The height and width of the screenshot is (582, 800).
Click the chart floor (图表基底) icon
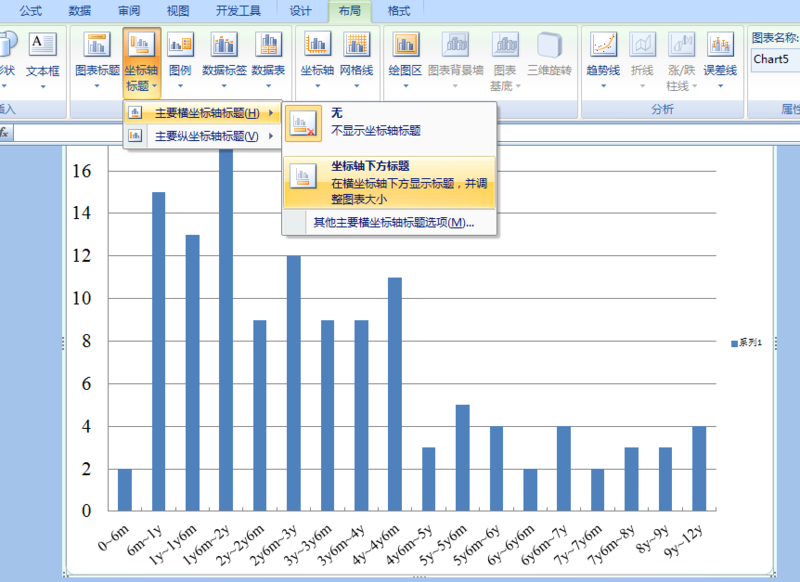[x=505, y=45]
